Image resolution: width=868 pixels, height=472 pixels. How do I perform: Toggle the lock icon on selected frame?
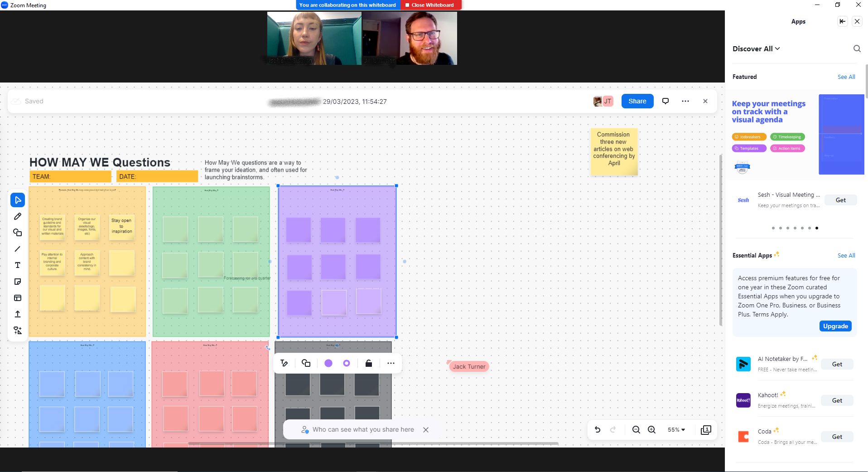pos(369,363)
